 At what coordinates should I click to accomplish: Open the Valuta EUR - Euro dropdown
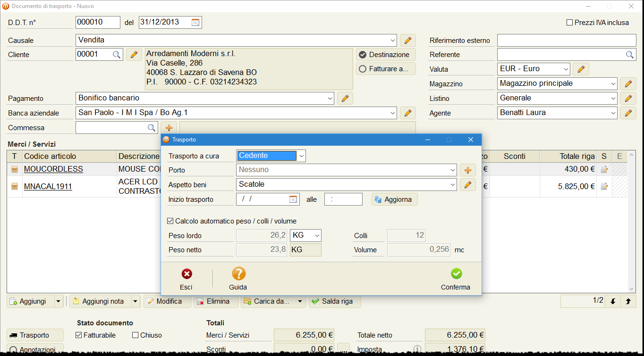point(566,69)
